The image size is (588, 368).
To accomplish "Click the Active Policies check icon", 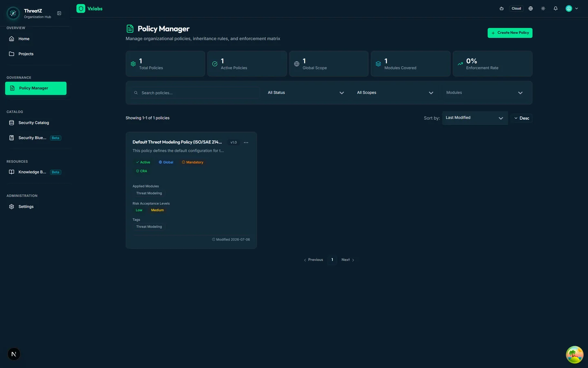I will pyautogui.click(x=215, y=64).
